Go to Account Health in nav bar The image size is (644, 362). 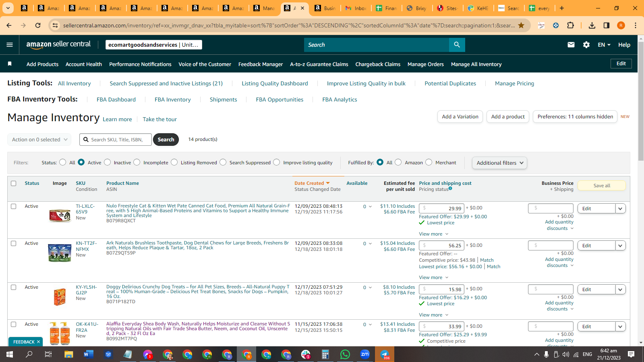(84, 64)
